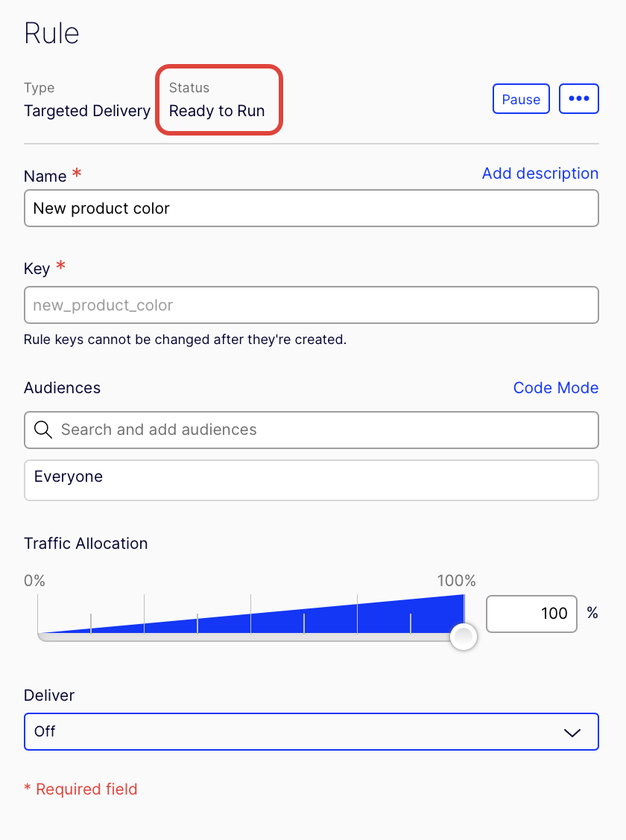The image size is (626, 840).
Task: Select the Everyone audience entry
Action: pyautogui.click(x=69, y=477)
